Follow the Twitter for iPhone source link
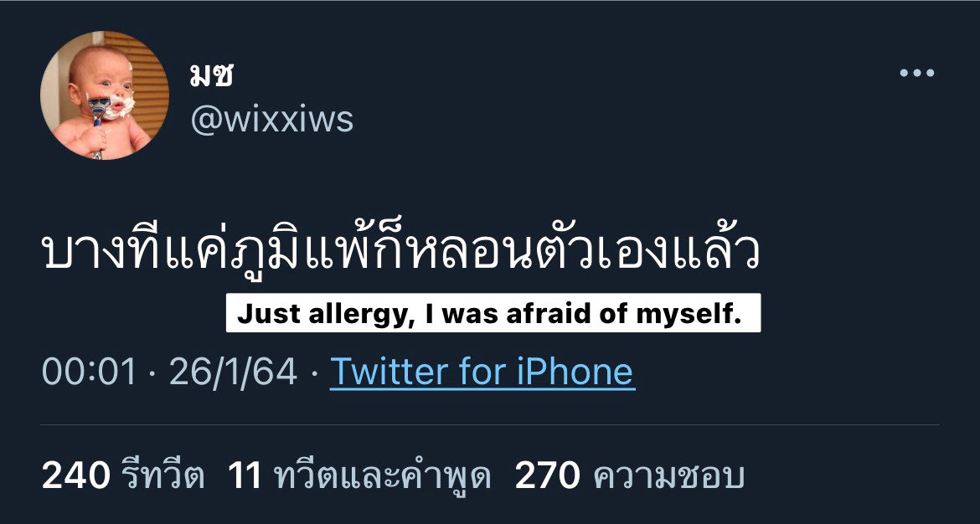Viewport: 980px width, 524px height. click(482, 372)
